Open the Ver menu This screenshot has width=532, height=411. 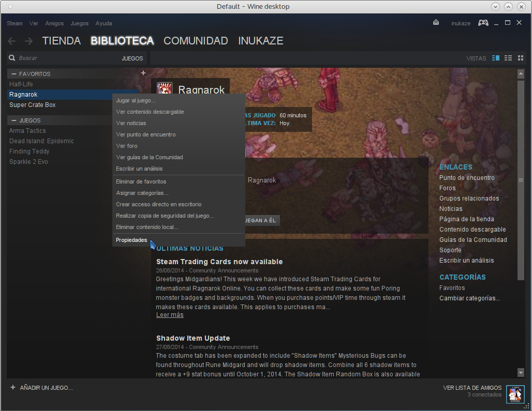coord(34,23)
